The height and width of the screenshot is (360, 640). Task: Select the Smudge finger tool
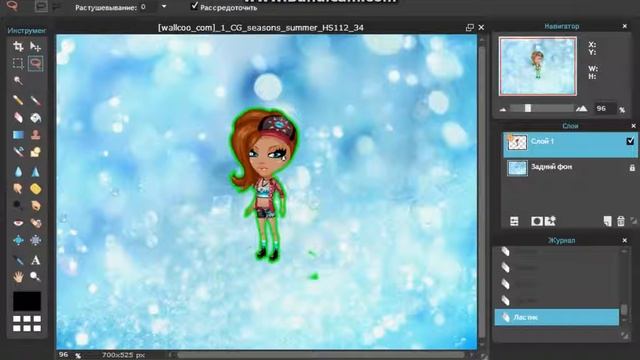tap(18, 189)
